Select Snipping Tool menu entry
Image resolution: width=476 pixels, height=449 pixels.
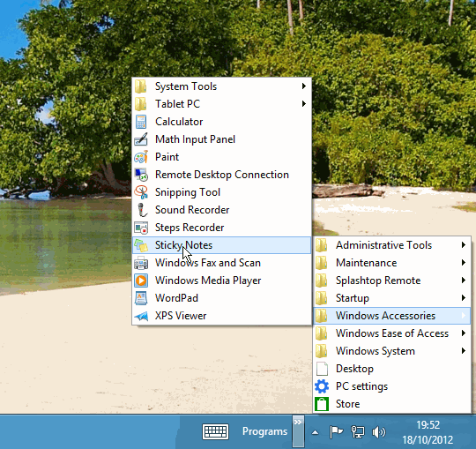[221, 192]
